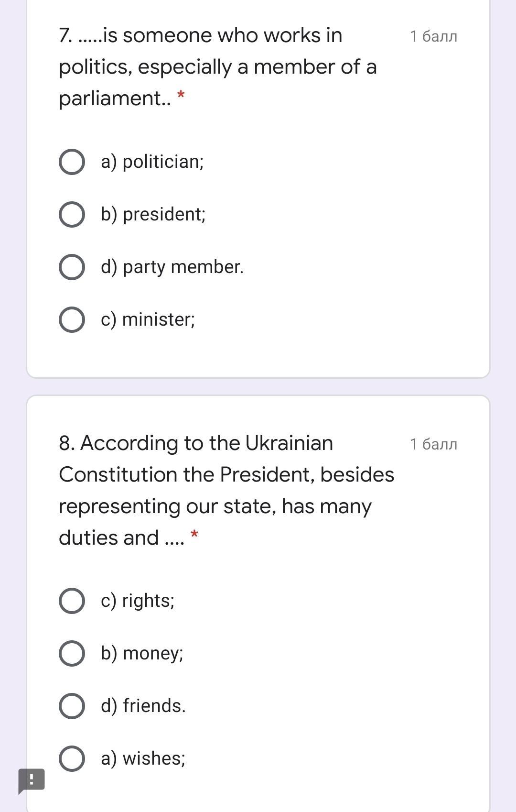Choose the radio button for 'd) party member.'

(72, 267)
